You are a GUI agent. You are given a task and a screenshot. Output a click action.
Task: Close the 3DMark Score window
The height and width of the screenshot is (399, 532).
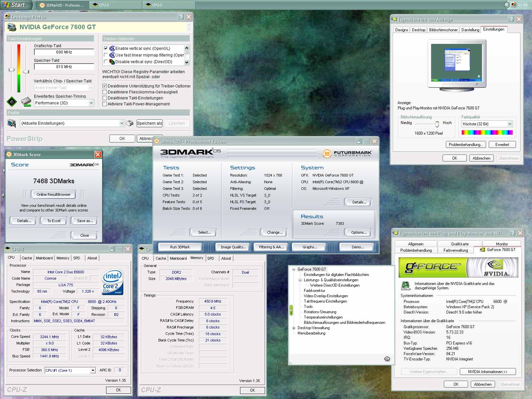pyautogui.click(x=98, y=155)
